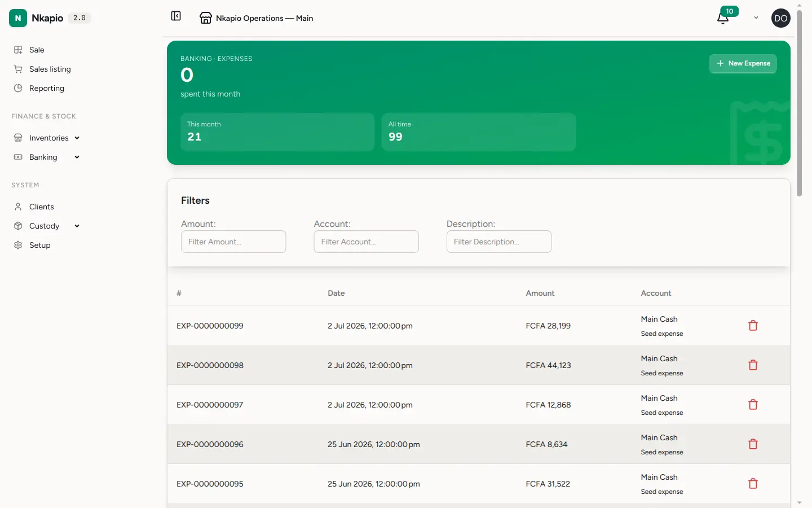Viewport: 812px width, 508px height.
Task: Delete expense EXP-0000000098
Action: pyautogui.click(x=753, y=365)
